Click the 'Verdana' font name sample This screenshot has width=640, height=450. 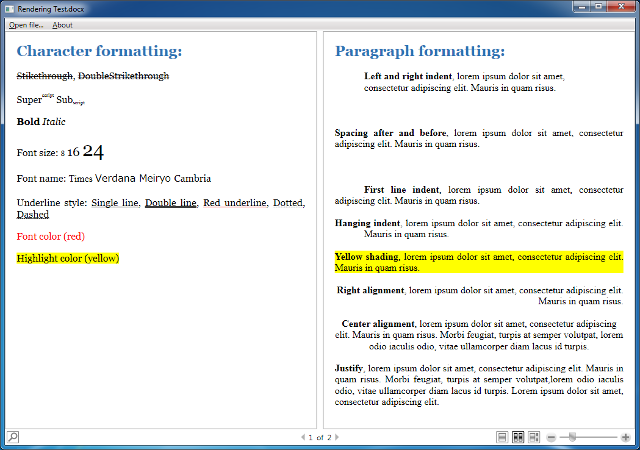pyautogui.click(x=115, y=178)
